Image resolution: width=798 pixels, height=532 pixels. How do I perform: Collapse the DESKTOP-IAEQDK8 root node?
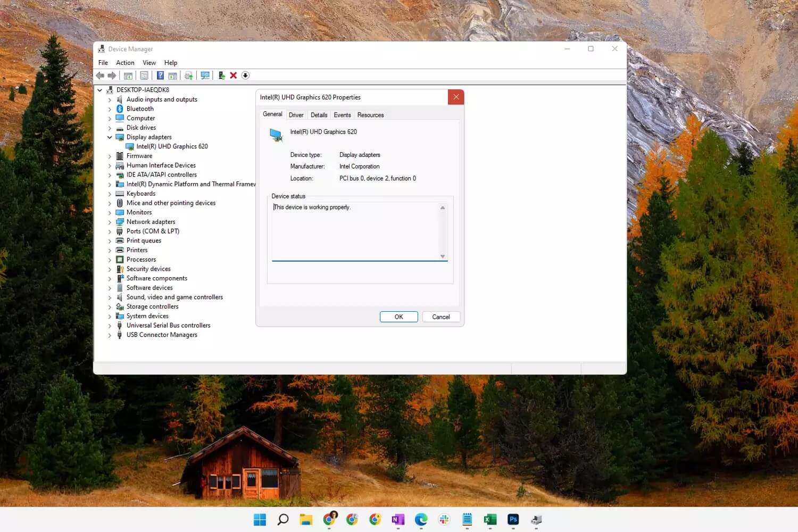[x=99, y=90]
